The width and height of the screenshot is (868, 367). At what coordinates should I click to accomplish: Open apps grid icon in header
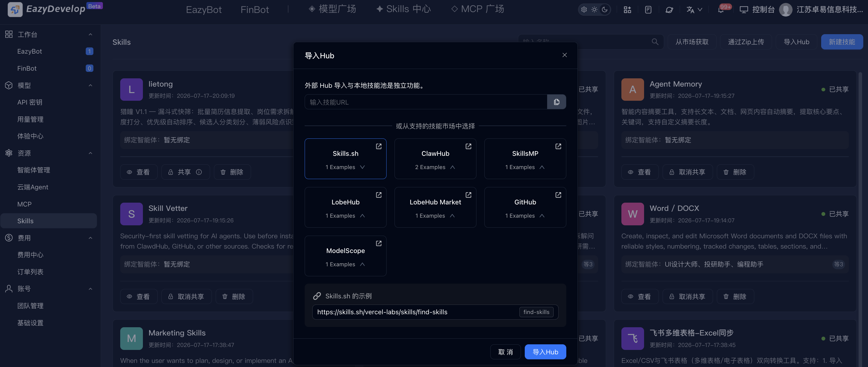[627, 10]
